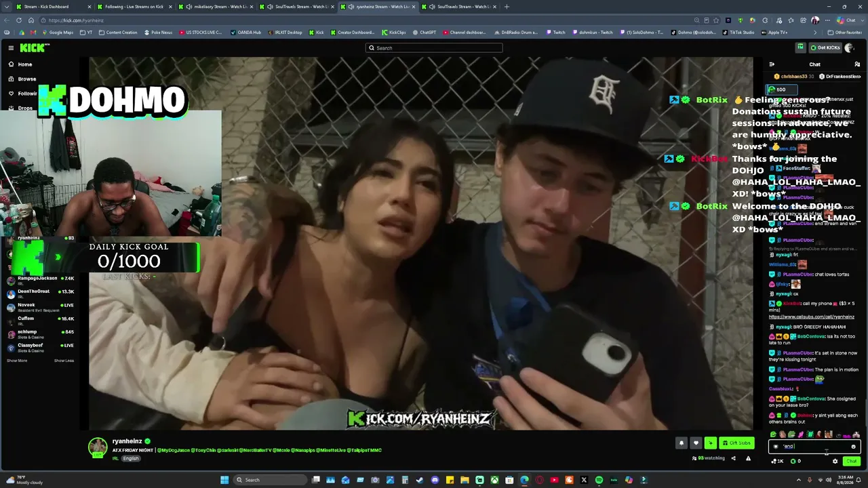The height and width of the screenshot is (488, 868).
Task: Expand the sidebar with Show More
Action: (17, 361)
